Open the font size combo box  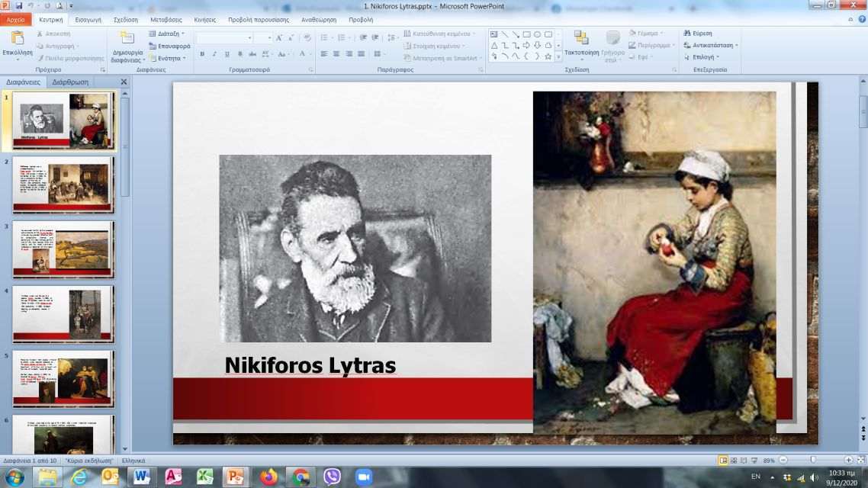pyautogui.click(x=263, y=37)
